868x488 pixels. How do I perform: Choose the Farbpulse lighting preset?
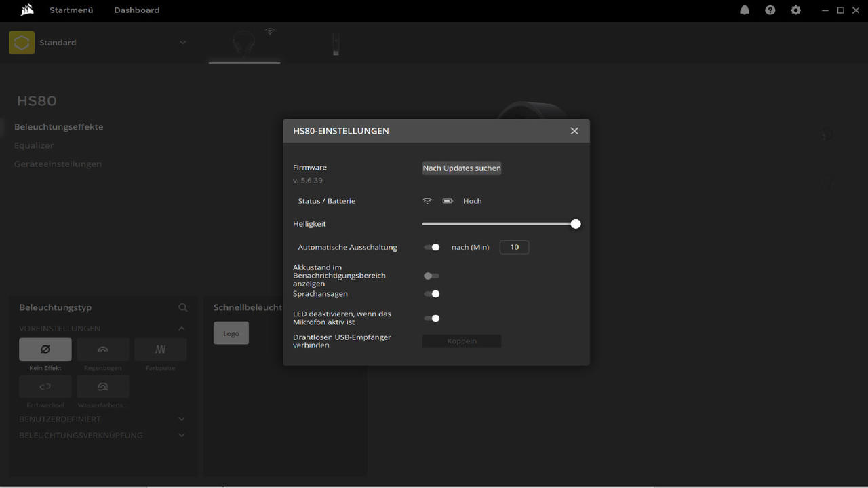pos(161,350)
